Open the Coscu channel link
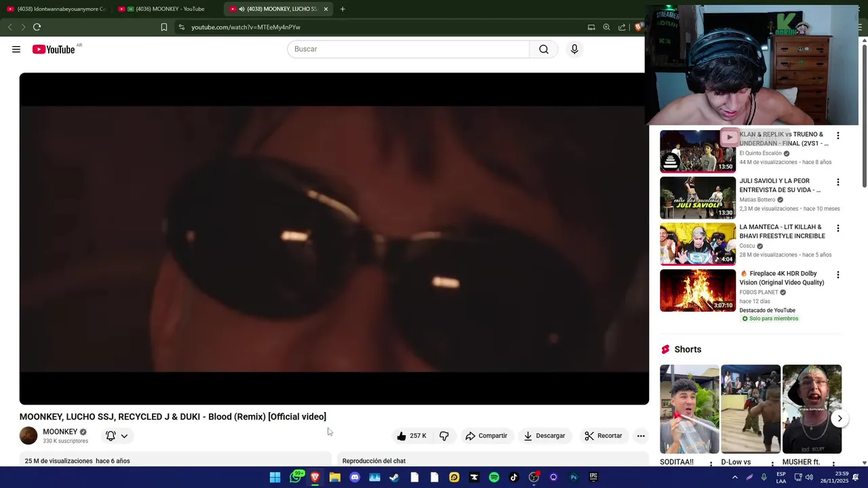This screenshot has height=488, width=868. click(747, 246)
